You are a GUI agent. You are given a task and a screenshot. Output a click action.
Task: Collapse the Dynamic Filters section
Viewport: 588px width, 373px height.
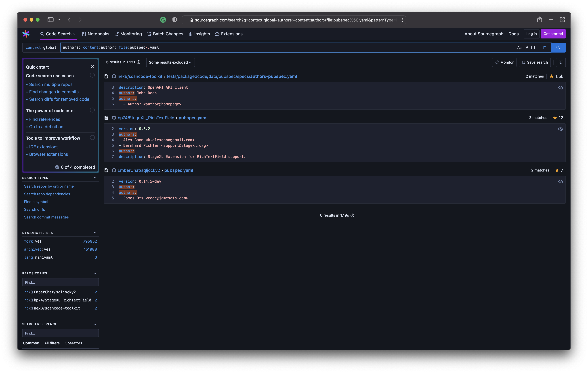(x=95, y=233)
